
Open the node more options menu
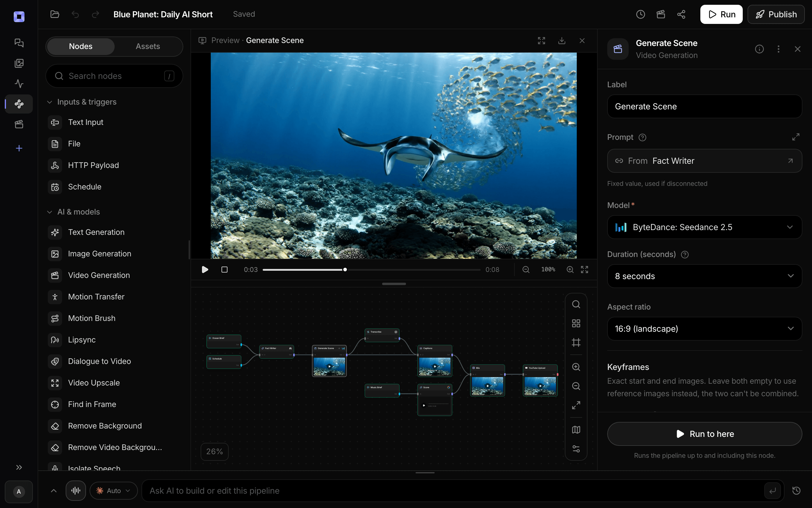(x=779, y=49)
